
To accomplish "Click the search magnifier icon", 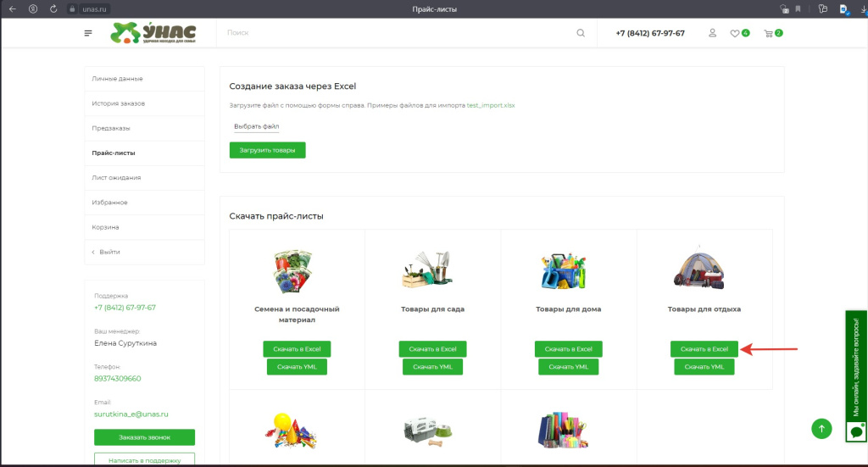I will pos(581,33).
